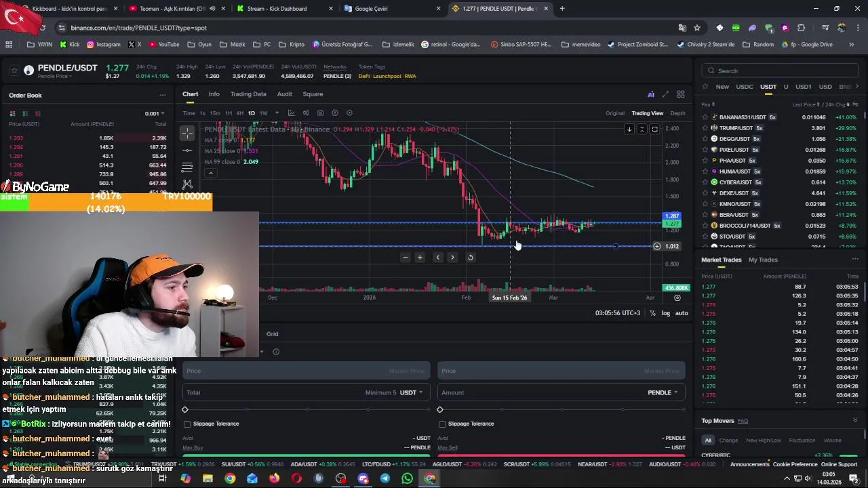The width and height of the screenshot is (868, 488).
Task: Show both buy and sell orders view
Action: coord(14,113)
